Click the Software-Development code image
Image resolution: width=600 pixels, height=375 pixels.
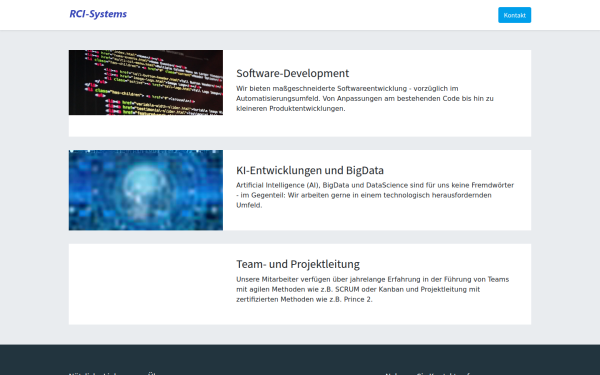coord(146,82)
